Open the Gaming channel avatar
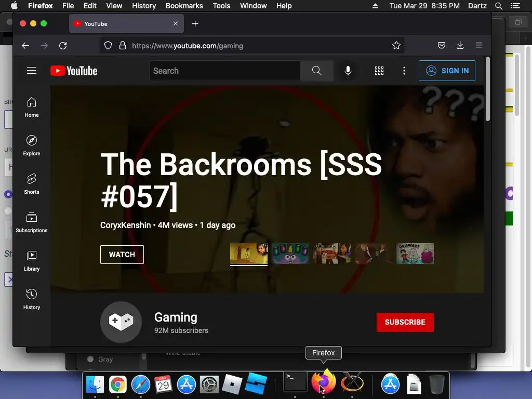This screenshot has width=532, height=399. point(121,322)
